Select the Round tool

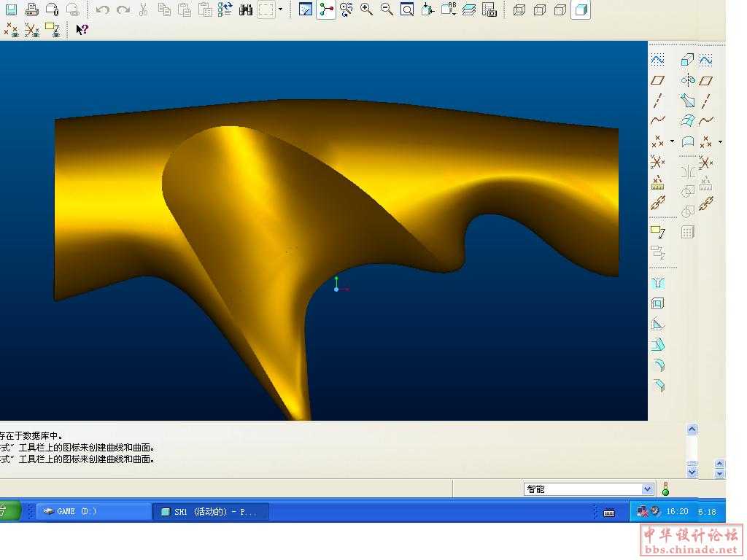(x=657, y=365)
